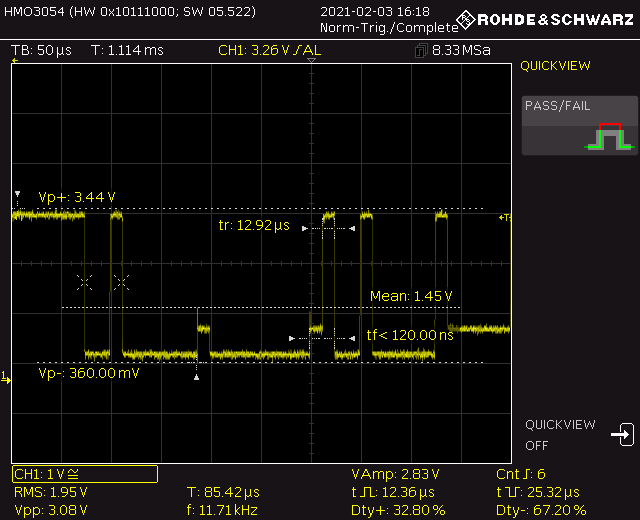Click the HMO3054 device info header
The image size is (640, 520).
click(130, 11)
